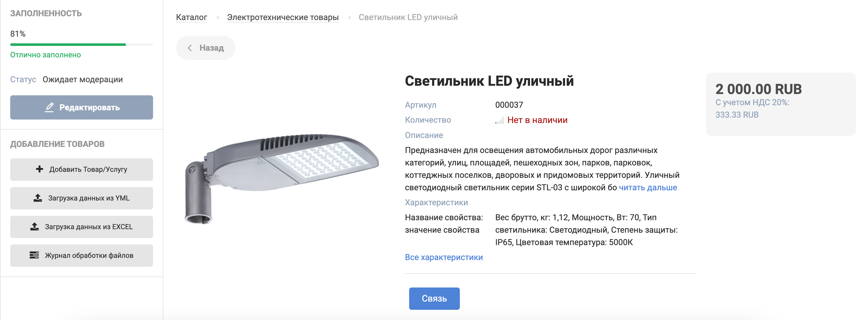Click the breadcrumb arrow after Каталог

[218, 18]
